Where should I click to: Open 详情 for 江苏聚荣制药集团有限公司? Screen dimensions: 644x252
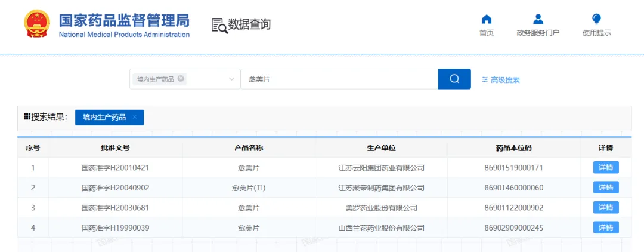pyautogui.click(x=606, y=188)
